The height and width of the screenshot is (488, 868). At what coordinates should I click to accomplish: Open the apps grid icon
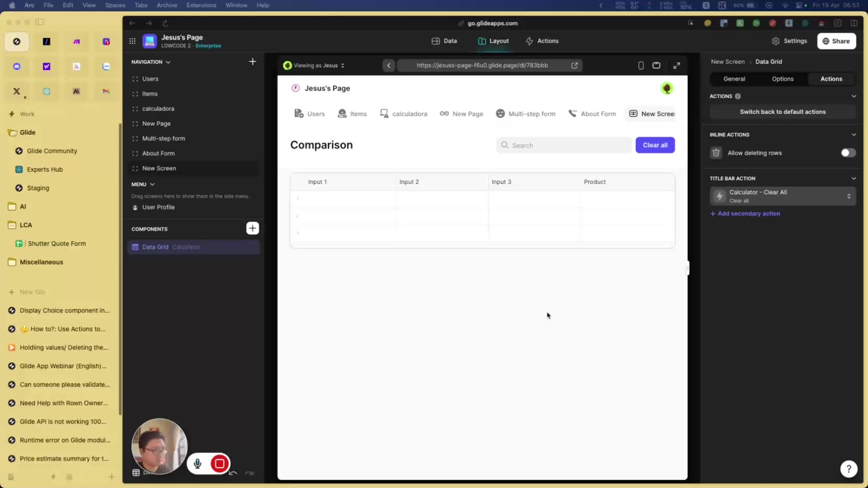click(133, 41)
